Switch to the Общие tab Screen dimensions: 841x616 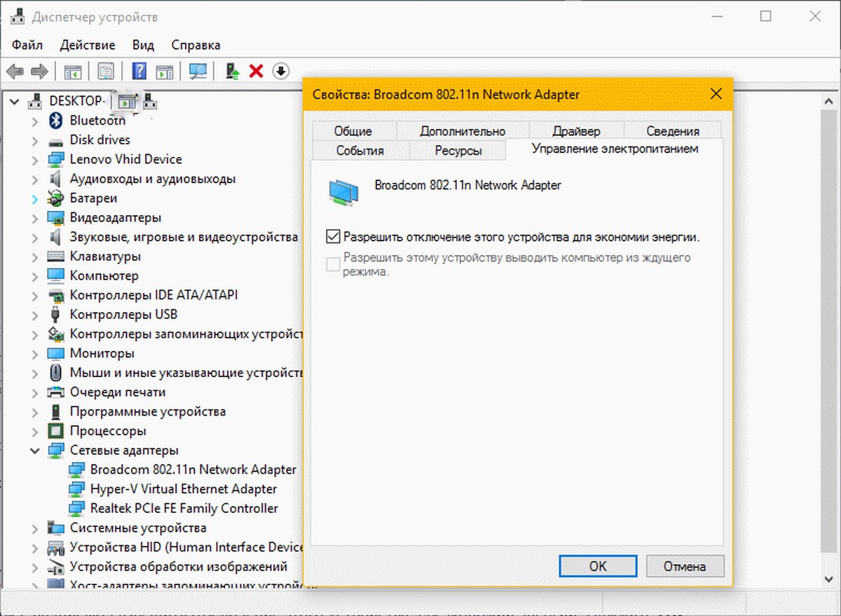pos(353,131)
